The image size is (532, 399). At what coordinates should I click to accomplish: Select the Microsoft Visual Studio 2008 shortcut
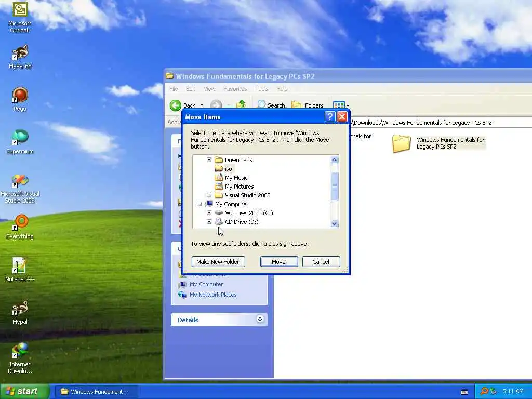tap(20, 188)
